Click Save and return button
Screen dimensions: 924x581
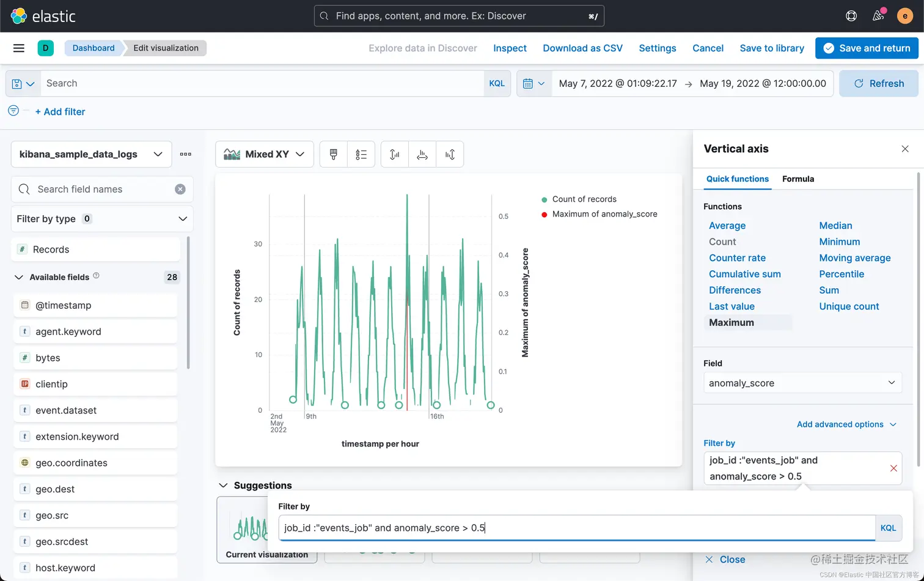[x=867, y=48]
